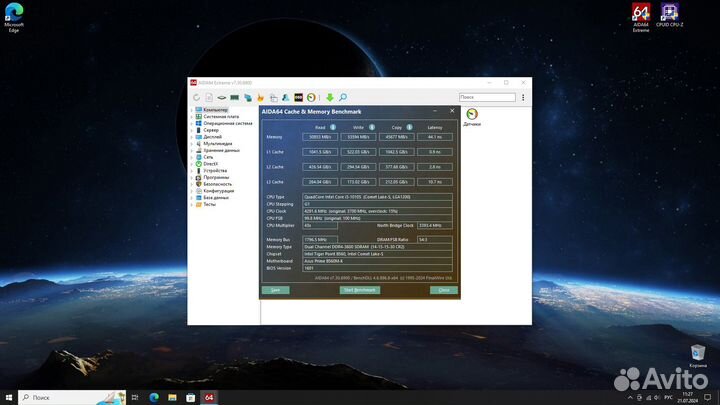Click the taskbar clock and date
Viewport: 720px width, 405px height.
click(687, 398)
